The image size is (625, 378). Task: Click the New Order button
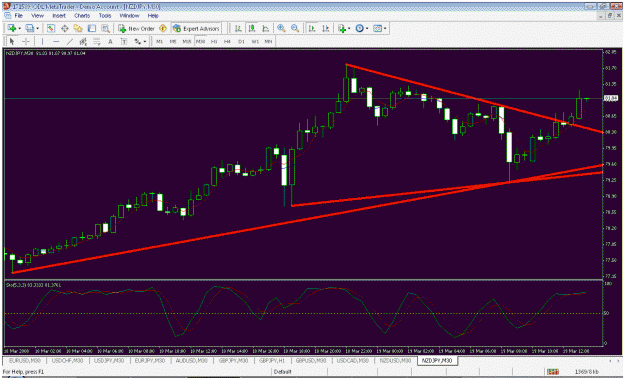click(x=136, y=28)
